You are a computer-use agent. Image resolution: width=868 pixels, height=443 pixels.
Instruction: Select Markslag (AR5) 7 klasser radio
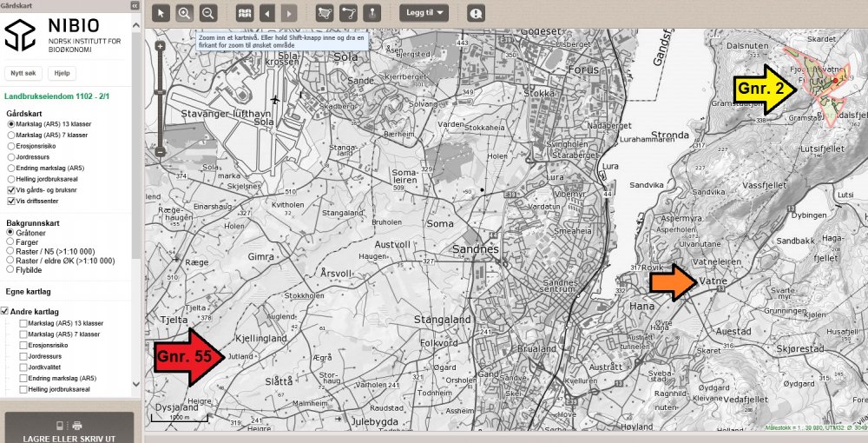pyautogui.click(x=10, y=136)
